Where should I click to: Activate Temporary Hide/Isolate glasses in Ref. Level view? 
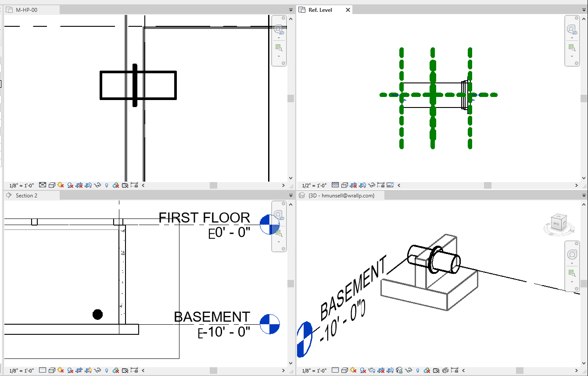(x=372, y=185)
